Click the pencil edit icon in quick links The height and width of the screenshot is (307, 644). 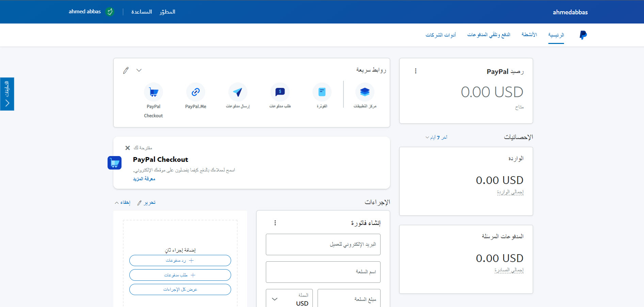click(126, 70)
